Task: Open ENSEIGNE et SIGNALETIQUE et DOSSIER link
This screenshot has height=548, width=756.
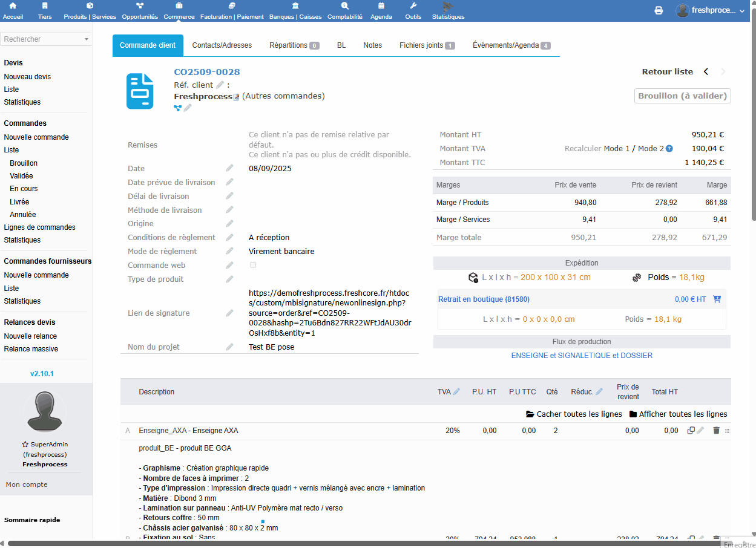Action: click(x=582, y=356)
